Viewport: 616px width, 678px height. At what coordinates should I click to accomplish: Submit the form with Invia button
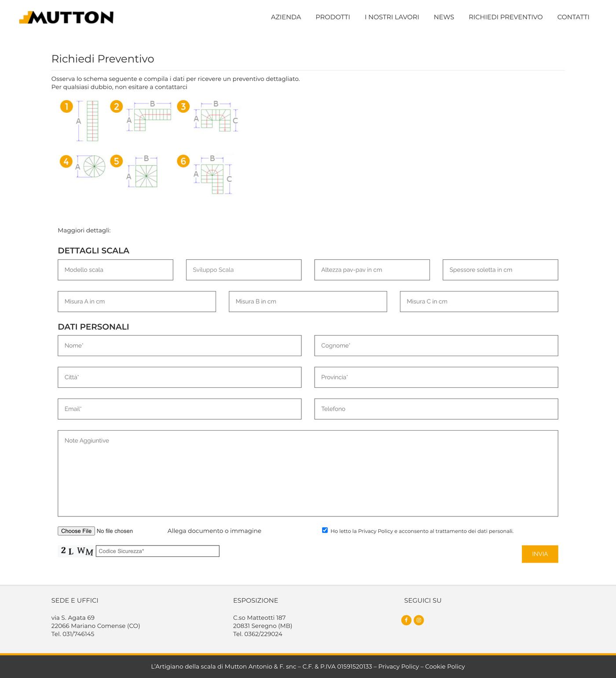tap(540, 554)
